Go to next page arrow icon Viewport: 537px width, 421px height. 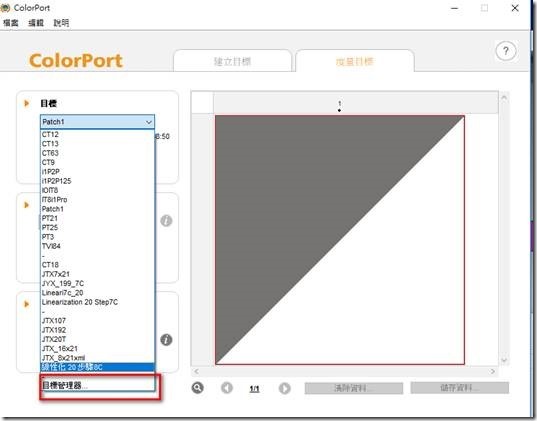point(285,388)
